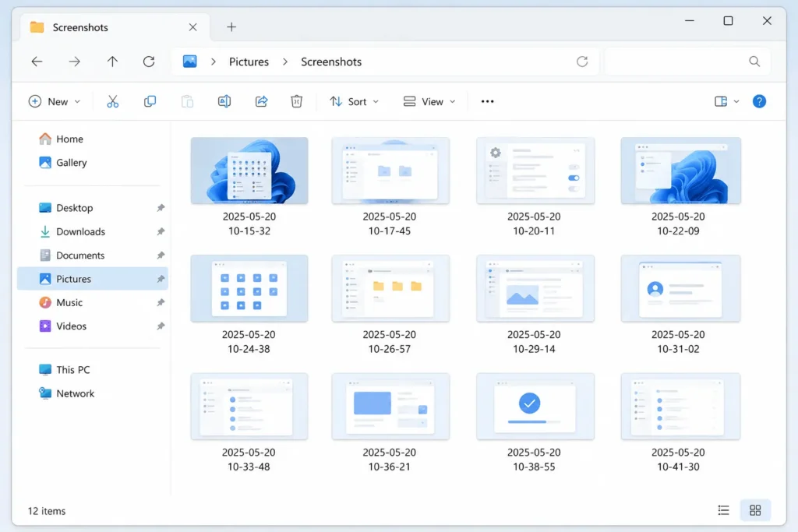Image resolution: width=798 pixels, height=532 pixels.
Task: Click the Paste clipboard icon
Action: (187, 102)
